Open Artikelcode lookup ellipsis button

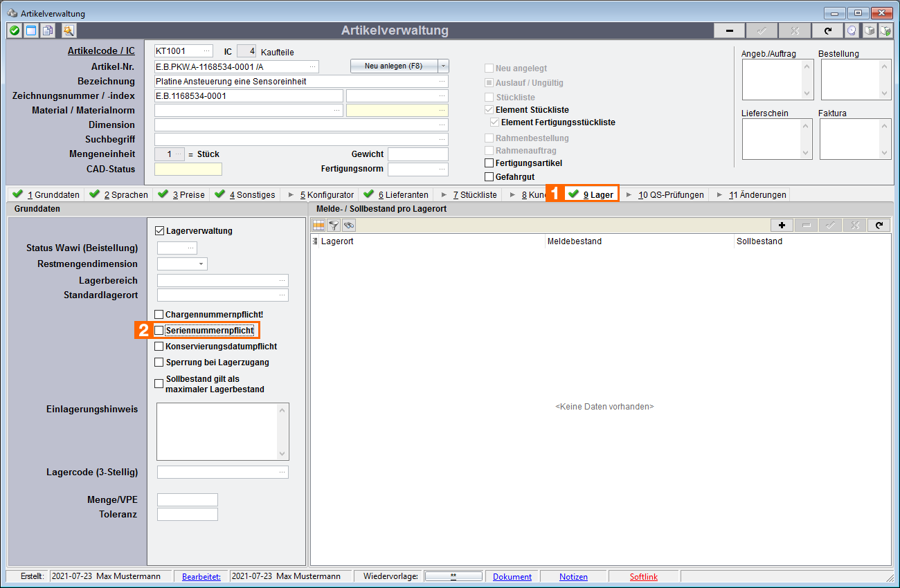(206, 51)
